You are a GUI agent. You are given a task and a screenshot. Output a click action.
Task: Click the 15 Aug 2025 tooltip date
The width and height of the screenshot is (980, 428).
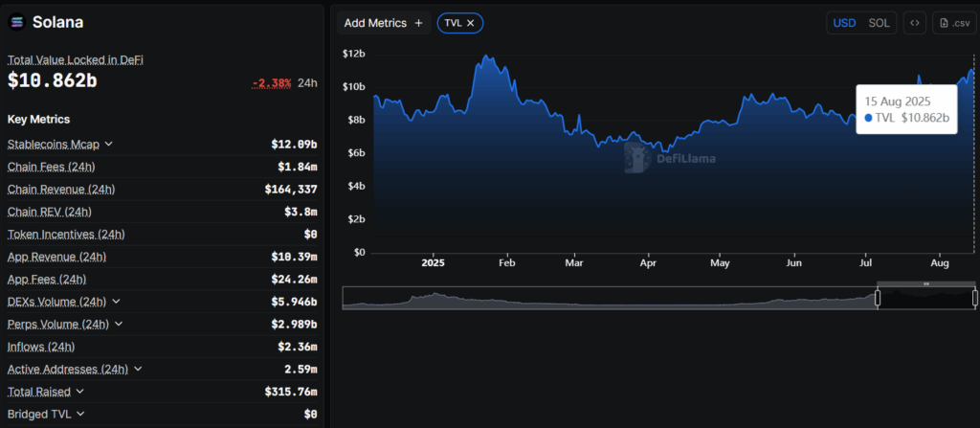tap(898, 101)
